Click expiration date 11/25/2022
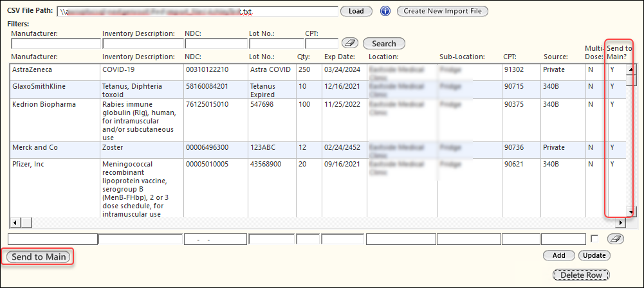The image size is (644, 288). click(342, 104)
